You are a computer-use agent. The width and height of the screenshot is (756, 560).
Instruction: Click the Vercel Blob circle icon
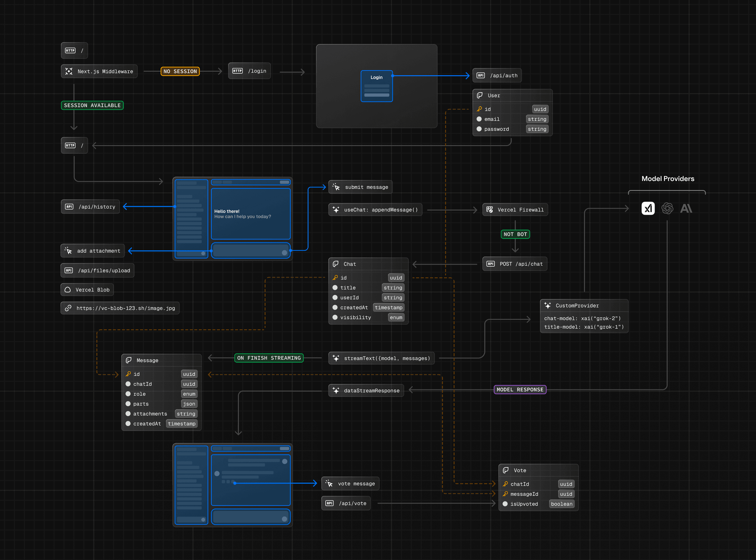(68, 290)
